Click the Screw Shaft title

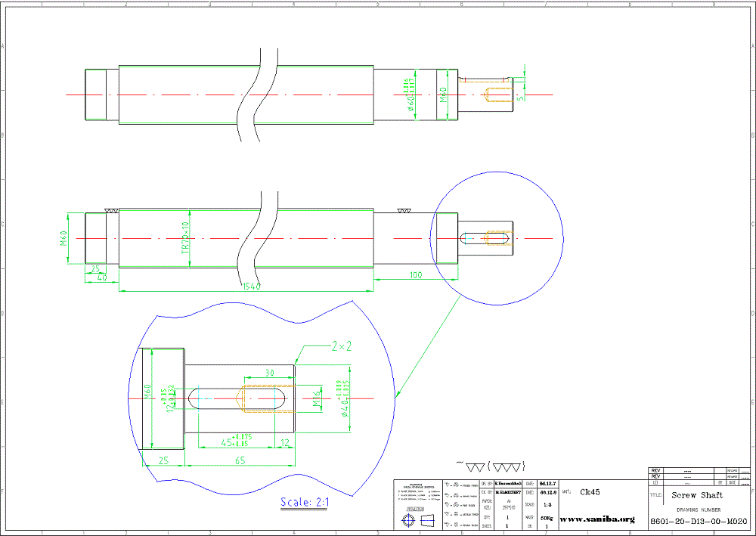pyautogui.click(x=697, y=495)
